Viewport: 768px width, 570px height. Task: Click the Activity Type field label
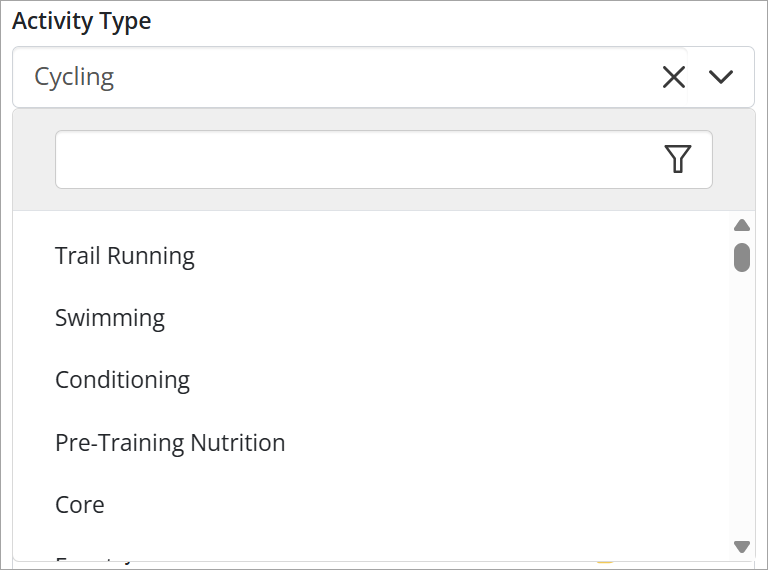pos(82,21)
